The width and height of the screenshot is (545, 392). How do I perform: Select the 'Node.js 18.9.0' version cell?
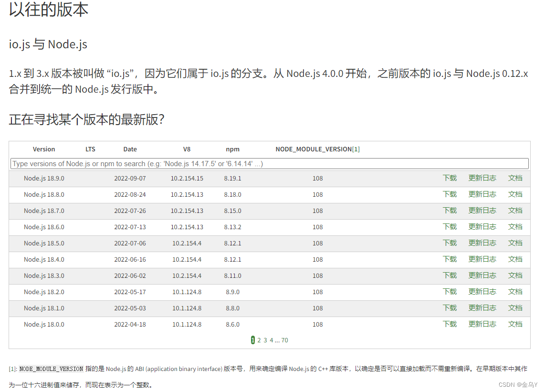tap(44, 179)
